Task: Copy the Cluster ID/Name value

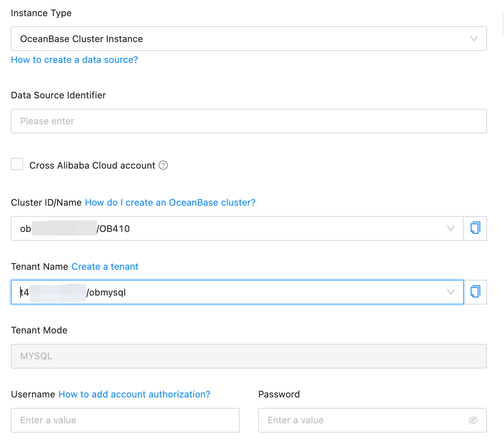Action: tap(475, 228)
